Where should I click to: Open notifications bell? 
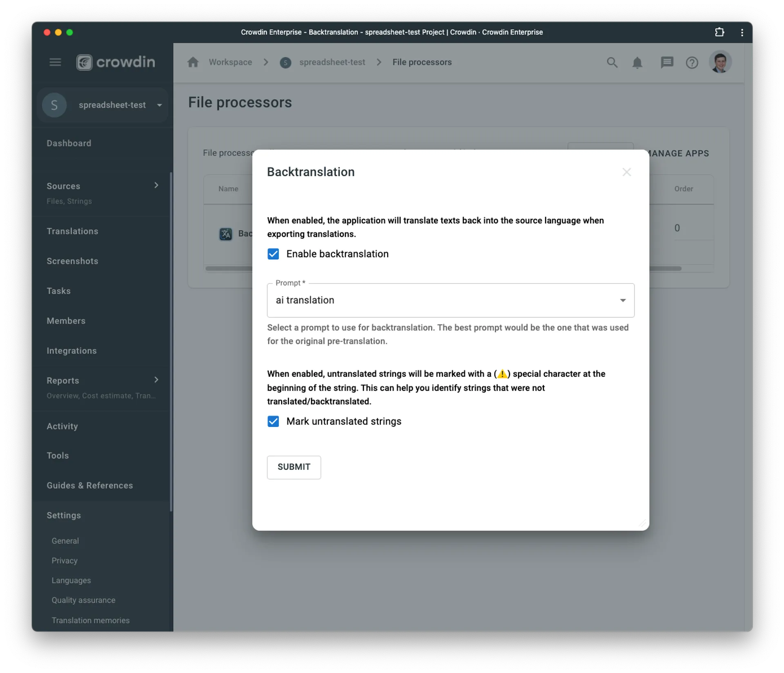(637, 62)
